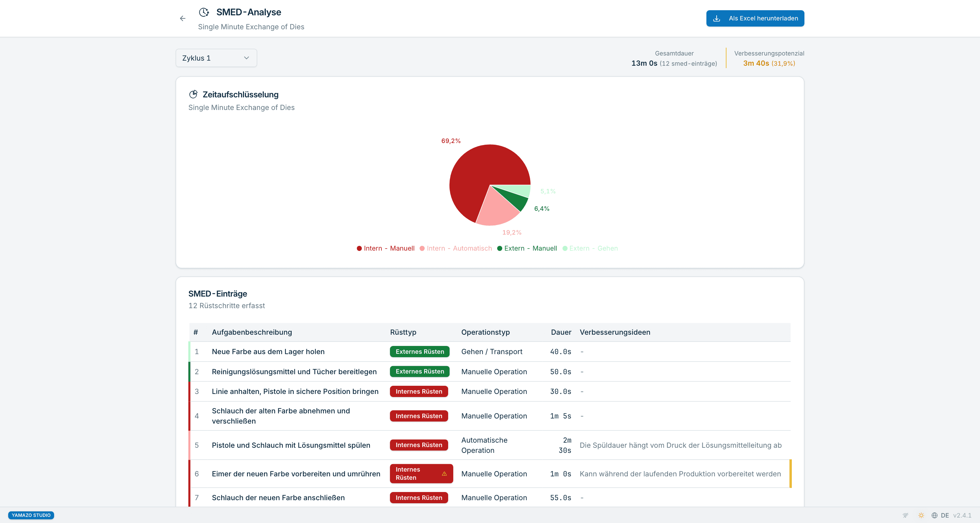Go back with the left arrow icon
Image resolution: width=980 pixels, height=523 pixels.
(183, 18)
